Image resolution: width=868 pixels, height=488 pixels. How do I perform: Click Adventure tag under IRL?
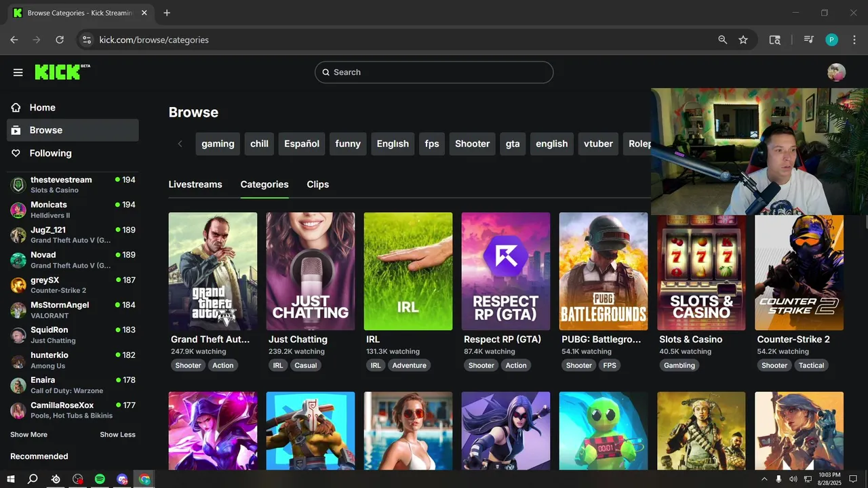(410, 365)
